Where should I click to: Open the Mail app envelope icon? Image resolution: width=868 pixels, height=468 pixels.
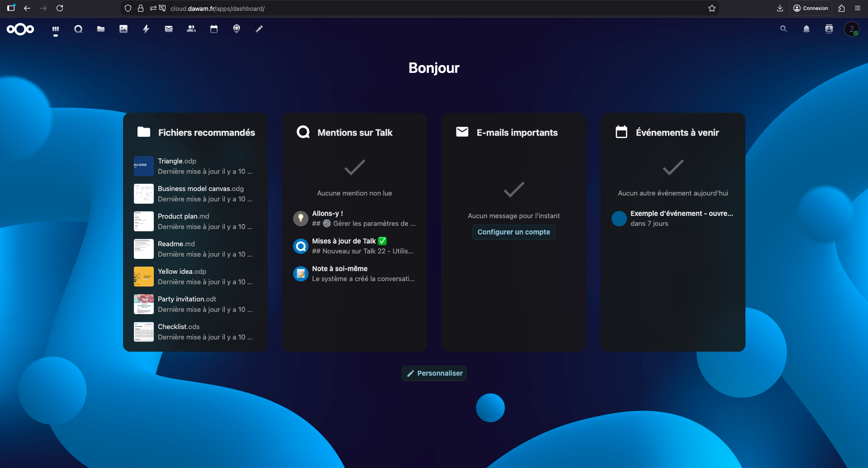point(169,29)
